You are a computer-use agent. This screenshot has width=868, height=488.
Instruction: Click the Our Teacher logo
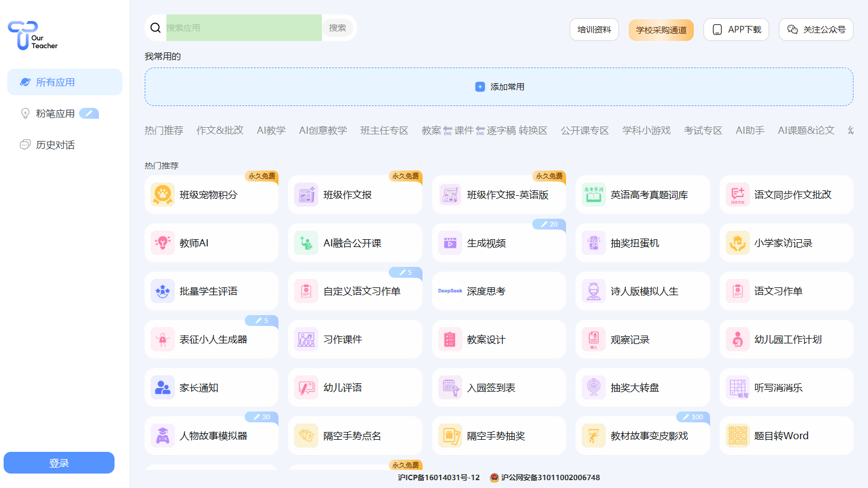pyautogui.click(x=33, y=36)
